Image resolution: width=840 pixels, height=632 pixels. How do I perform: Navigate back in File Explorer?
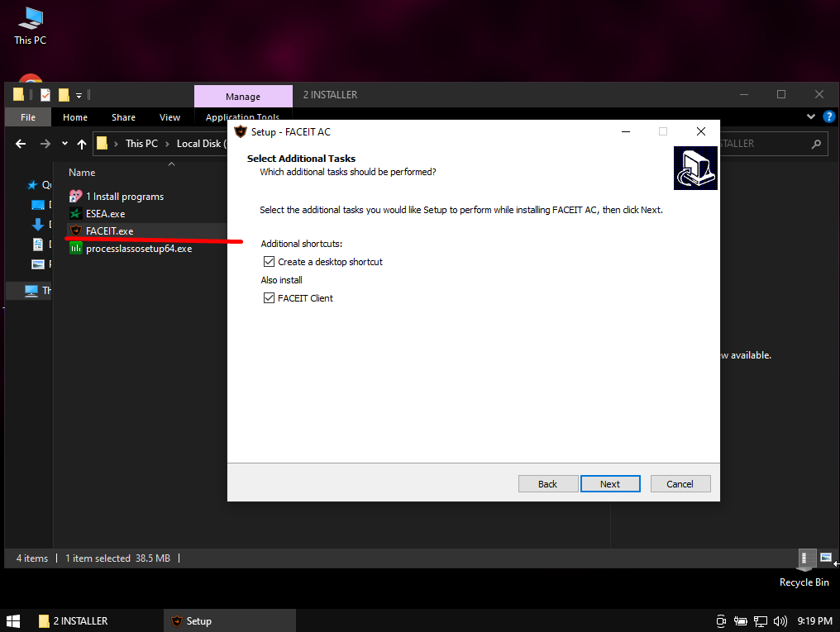click(21, 144)
